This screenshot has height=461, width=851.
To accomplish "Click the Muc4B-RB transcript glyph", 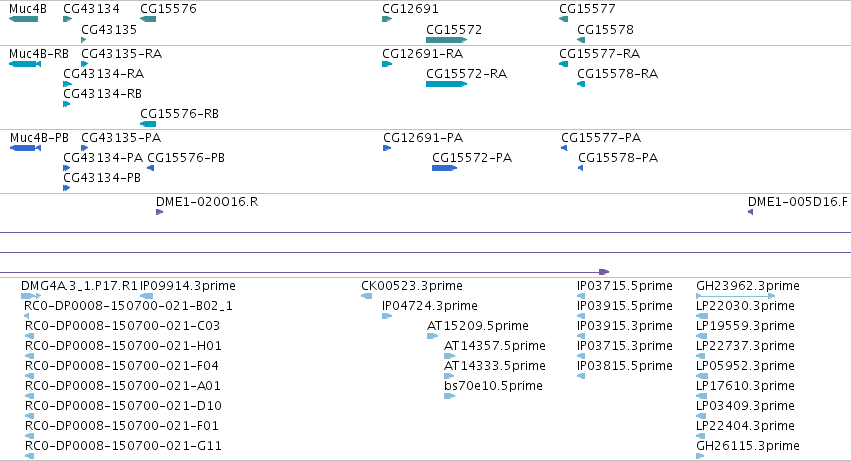I will [x=25, y=65].
